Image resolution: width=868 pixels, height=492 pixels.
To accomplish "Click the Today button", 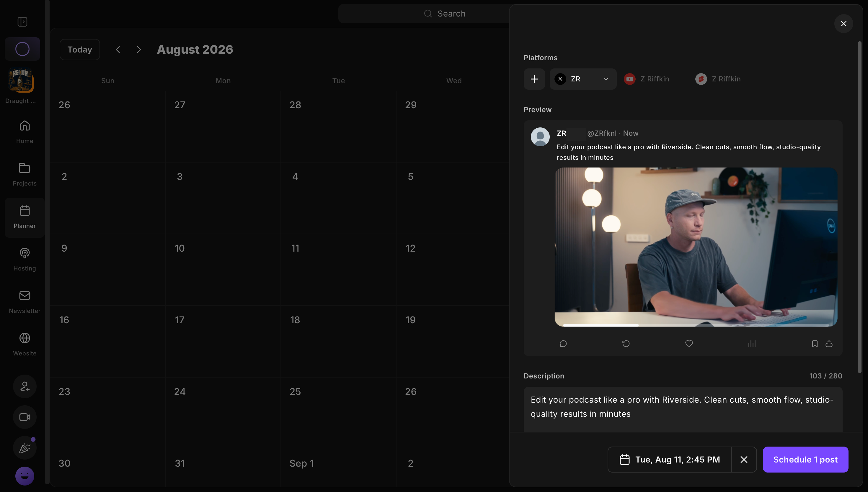I will click(x=80, y=50).
